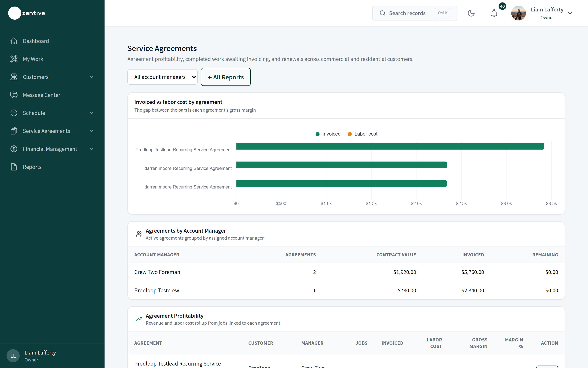
Task: Open the user account menu chevron
Action: tap(570, 13)
